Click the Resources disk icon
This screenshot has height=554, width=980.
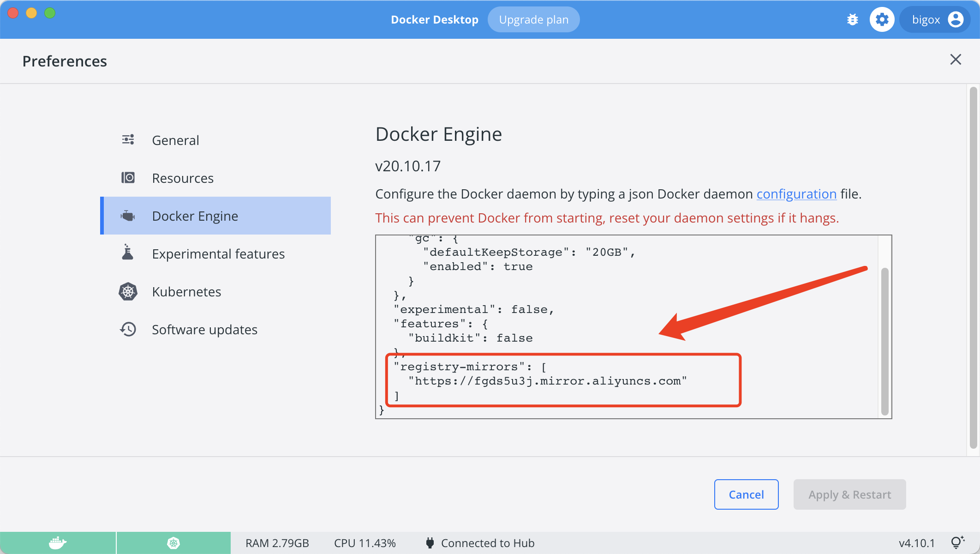coord(128,178)
